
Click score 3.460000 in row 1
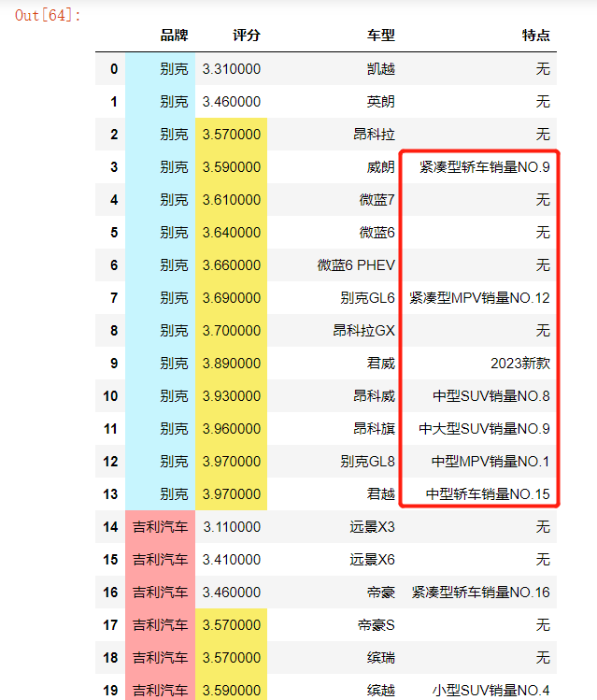232,102
